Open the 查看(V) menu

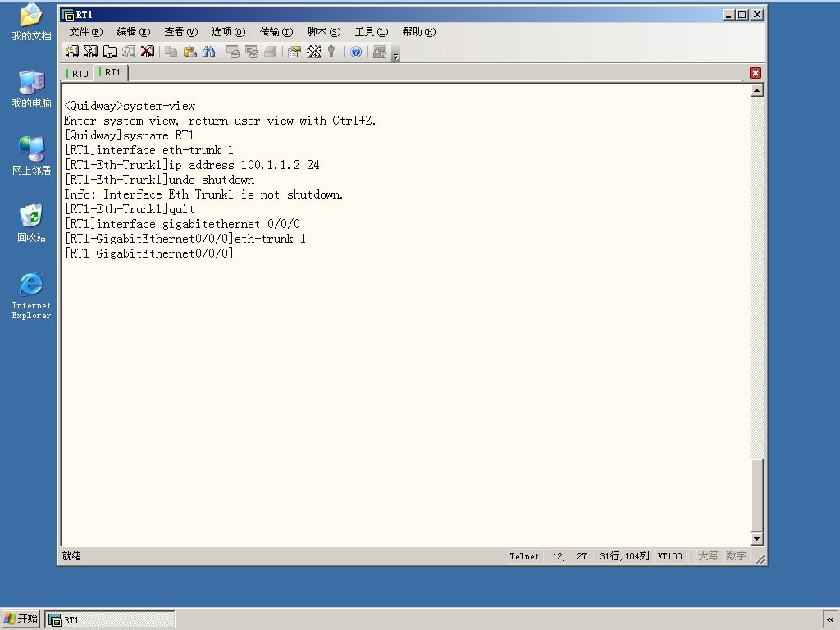coord(181,32)
